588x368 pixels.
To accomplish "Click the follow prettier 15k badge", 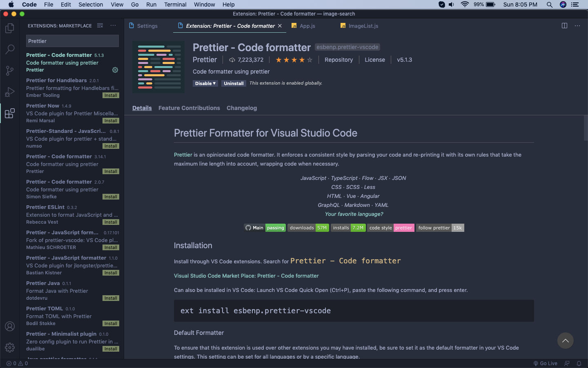I will (x=440, y=228).
